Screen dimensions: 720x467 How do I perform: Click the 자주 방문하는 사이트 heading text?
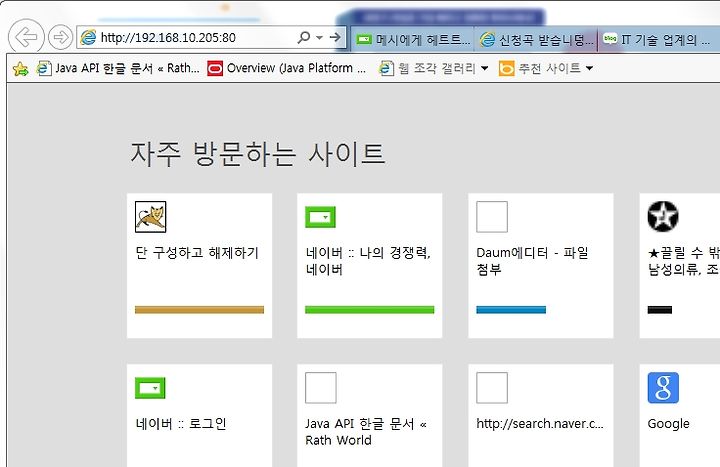click(x=258, y=153)
